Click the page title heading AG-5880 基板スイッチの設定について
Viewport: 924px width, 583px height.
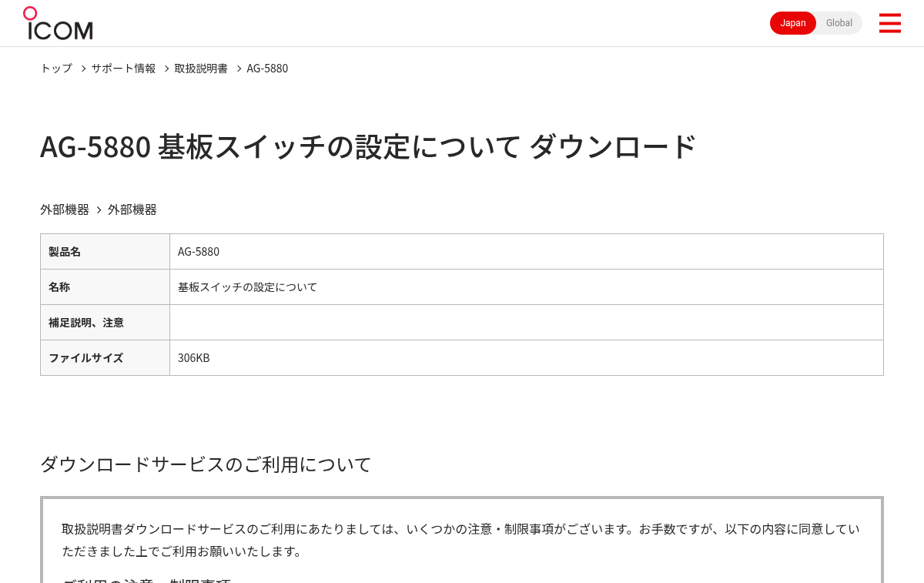pos(368,146)
